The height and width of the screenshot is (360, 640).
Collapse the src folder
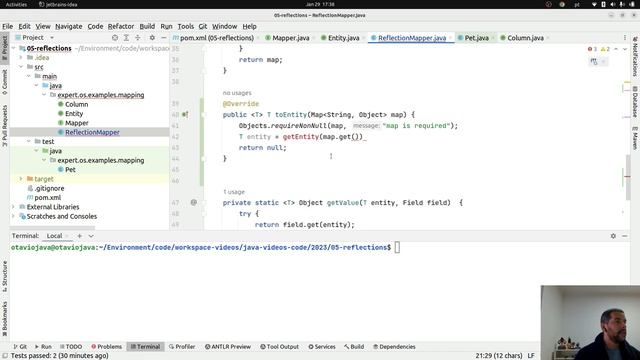pyautogui.click(x=21, y=67)
